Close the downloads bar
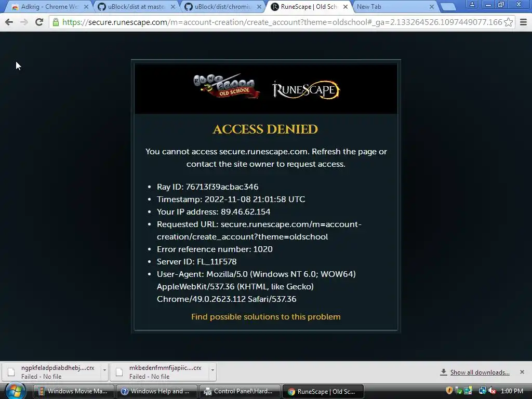Screen dimensions: 532x399 (522, 372)
